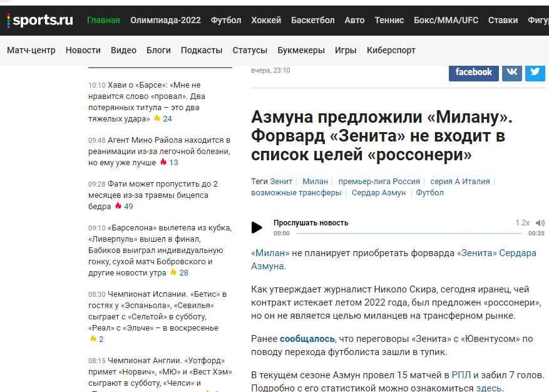This screenshot has width=549, height=392.
Task: Open the Матч-центр tab
Action: click(x=31, y=50)
